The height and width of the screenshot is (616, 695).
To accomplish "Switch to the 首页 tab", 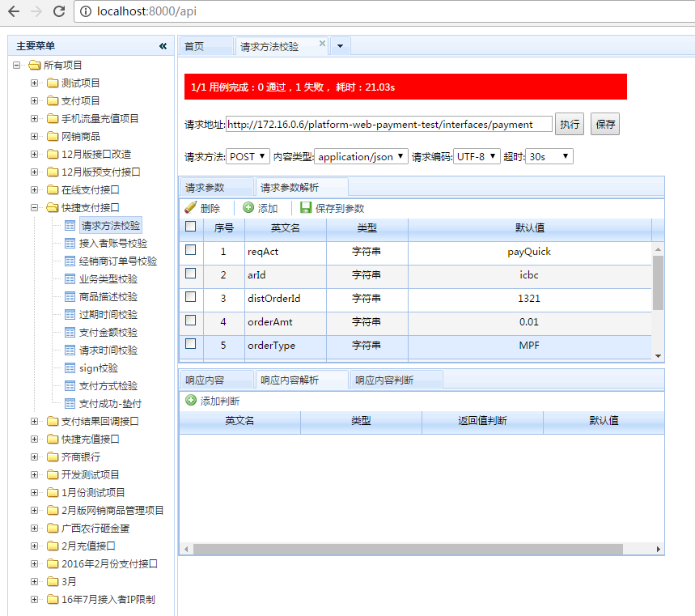I will (206, 47).
